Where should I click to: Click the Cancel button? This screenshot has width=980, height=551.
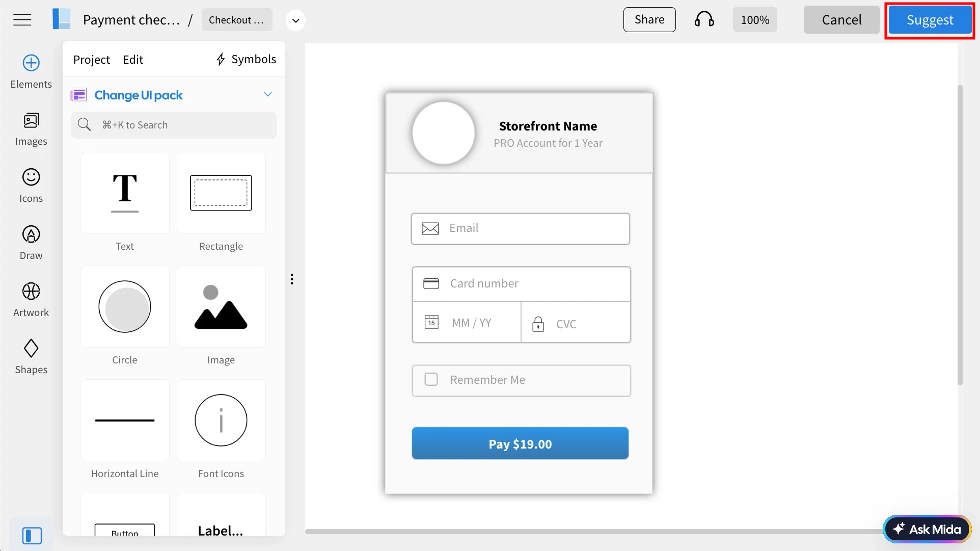[841, 20]
